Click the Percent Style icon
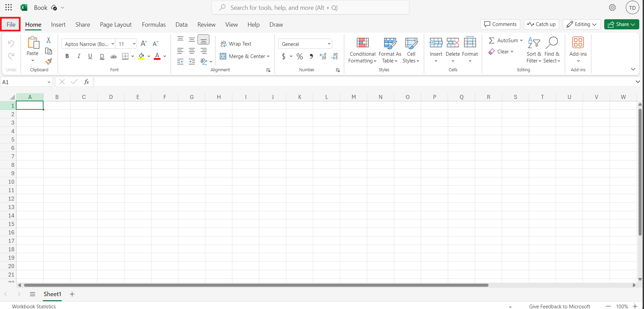The height and width of the screenshot is (309, 644). click(299, 56)
